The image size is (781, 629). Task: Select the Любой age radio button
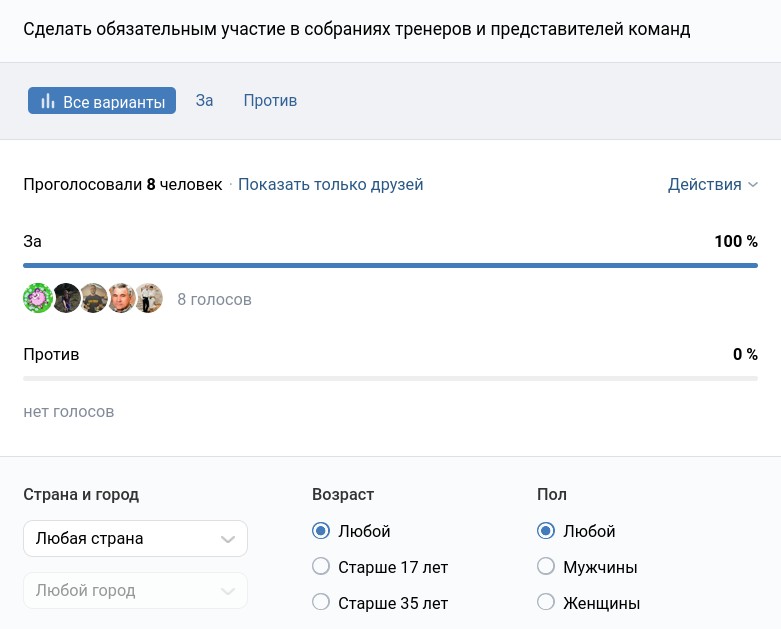[321, 531]
